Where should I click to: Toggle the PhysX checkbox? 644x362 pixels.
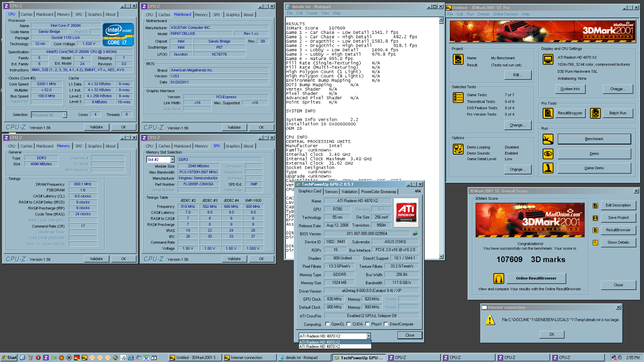tap(367, 324)
